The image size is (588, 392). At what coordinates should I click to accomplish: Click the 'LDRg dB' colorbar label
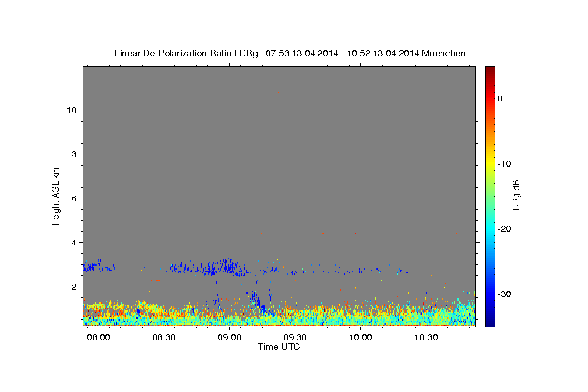(516, 197)
